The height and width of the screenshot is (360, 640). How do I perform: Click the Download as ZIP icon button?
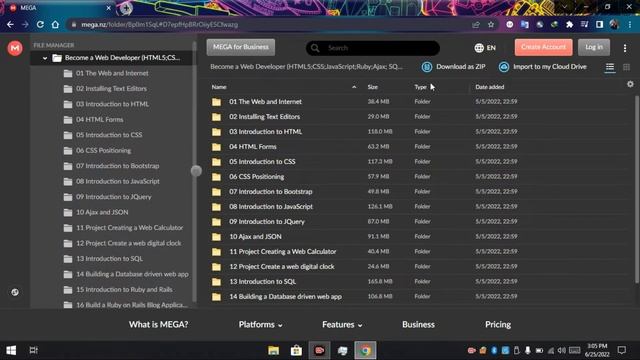[x=427, y=67]
